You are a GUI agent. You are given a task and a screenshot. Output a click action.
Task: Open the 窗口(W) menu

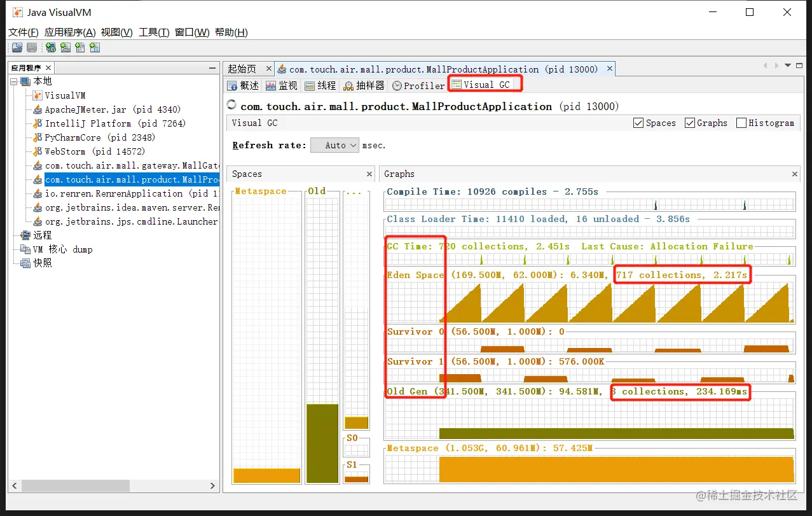[192, 32]
